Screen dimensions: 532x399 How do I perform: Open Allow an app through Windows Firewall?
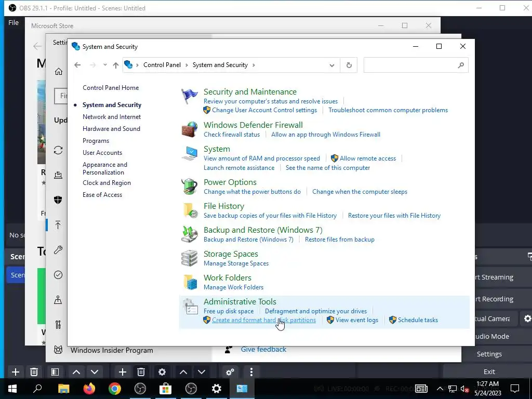[x=325, y=135]
